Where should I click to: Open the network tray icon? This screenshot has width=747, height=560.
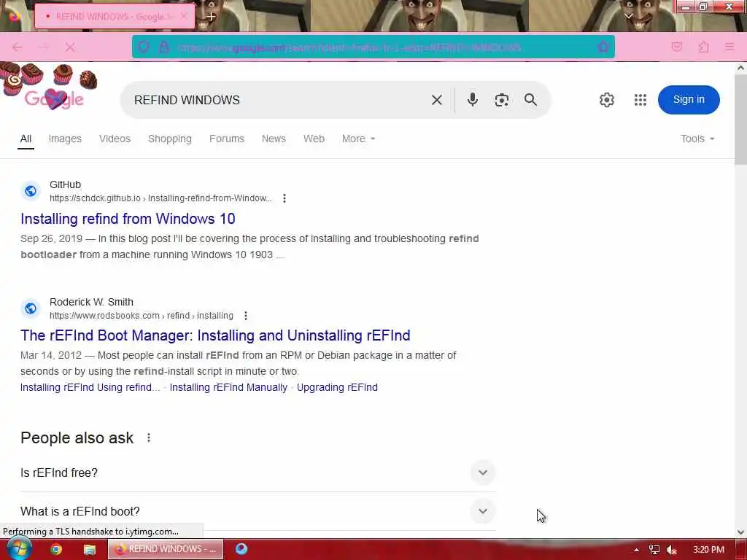coord(654,550)
